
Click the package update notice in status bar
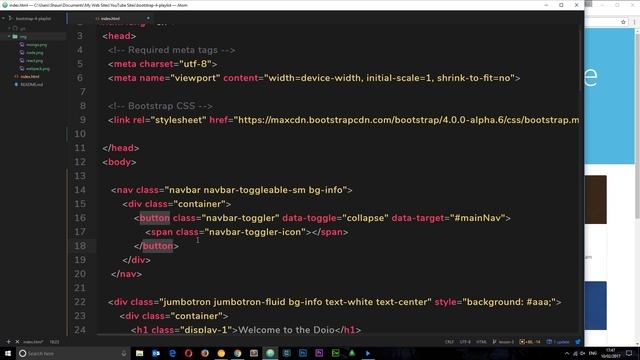tap(558, 342)
